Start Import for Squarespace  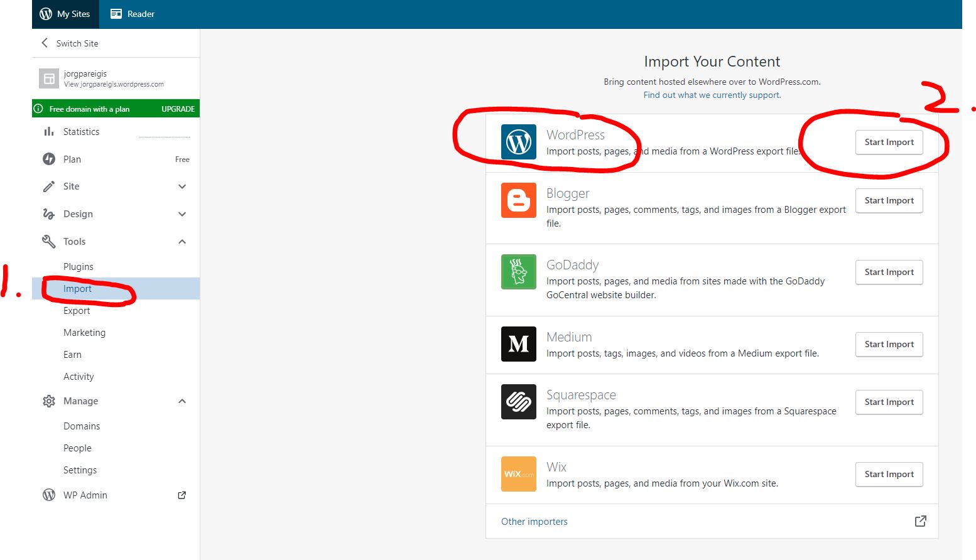[x=889, y=402]
